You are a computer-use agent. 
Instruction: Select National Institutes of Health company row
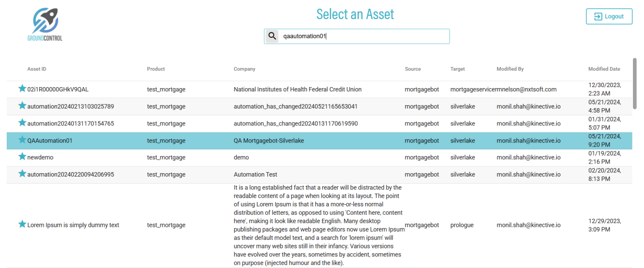pos(298,89)
